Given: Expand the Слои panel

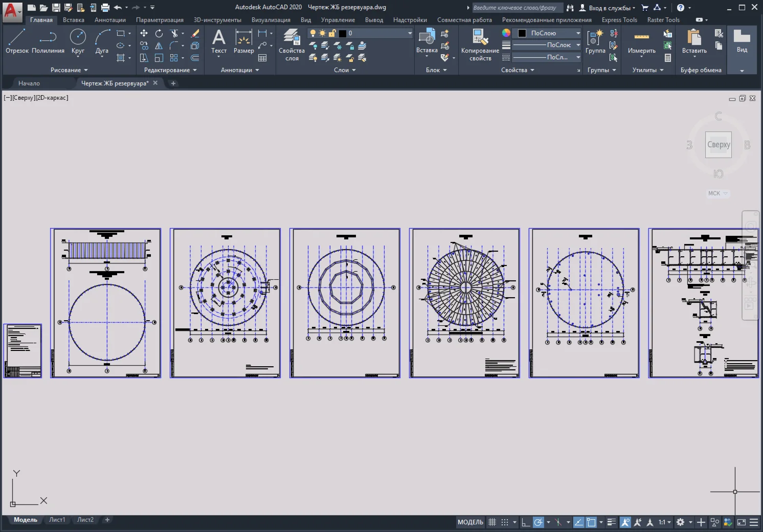Looking at the screenshot, I should 345,70.
